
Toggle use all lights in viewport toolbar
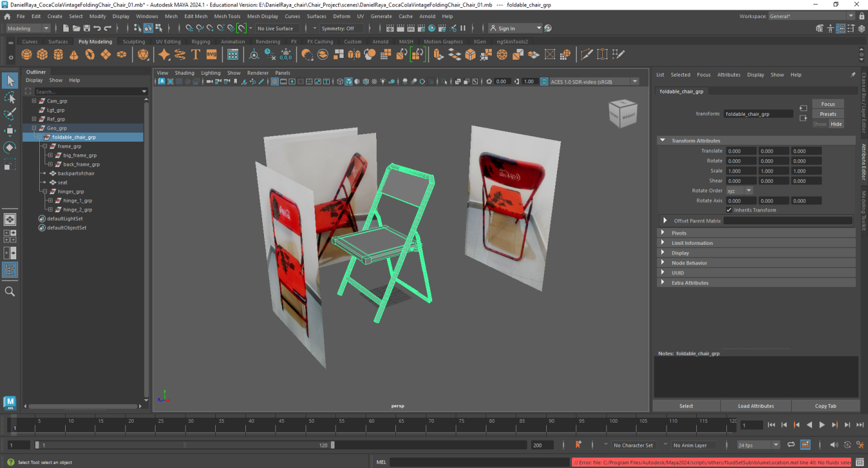pyautogui.click(x=383, y=81)
